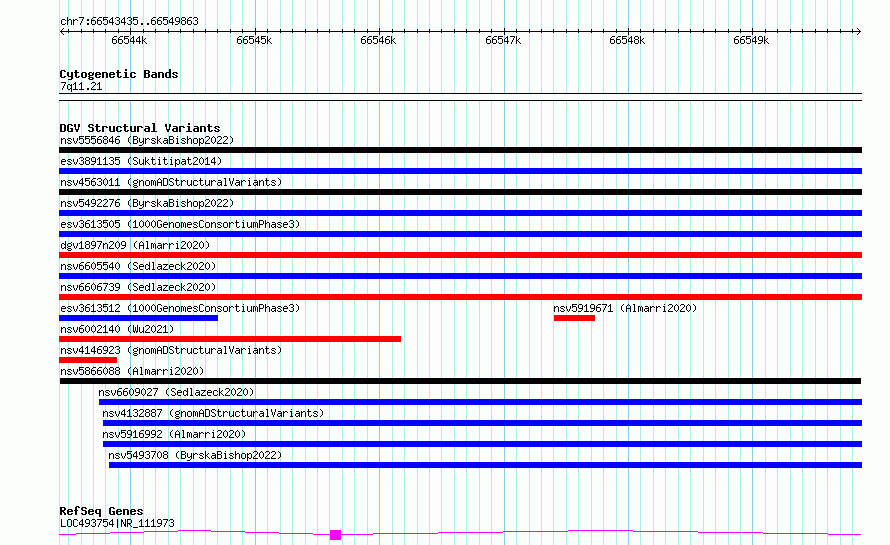Image resolution: width=890 pixels, height=545 pixels.
Task: Select the blue bar under nsv6605540
Action: tap(460, 276)
